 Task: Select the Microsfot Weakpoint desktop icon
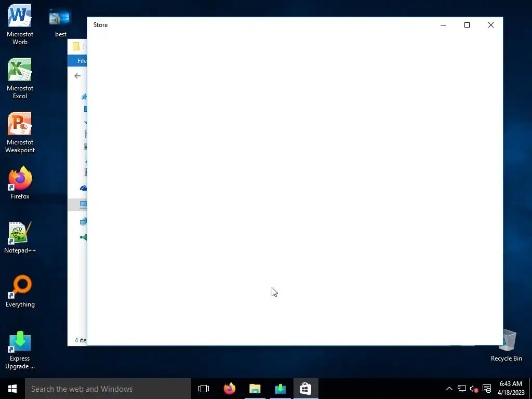(x=20, y=132)
